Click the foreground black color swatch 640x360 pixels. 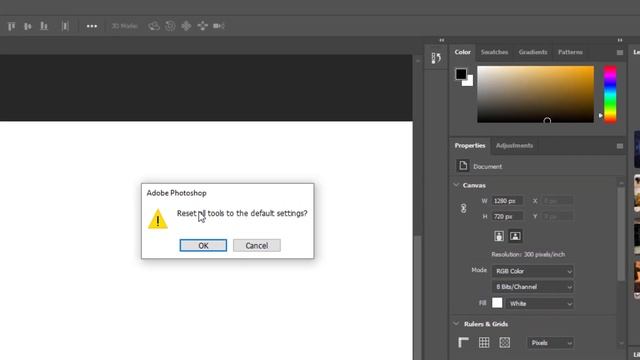(461, 74)
